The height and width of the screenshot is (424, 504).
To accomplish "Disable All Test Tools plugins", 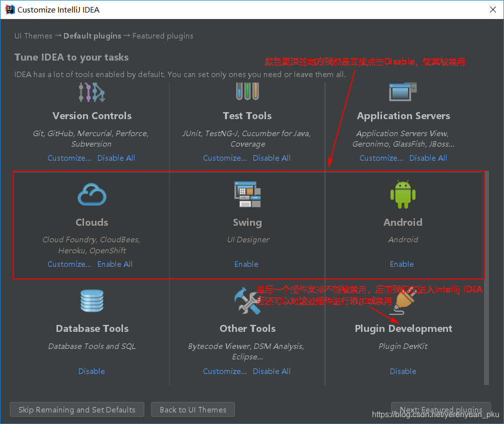I will coord(271,158).
